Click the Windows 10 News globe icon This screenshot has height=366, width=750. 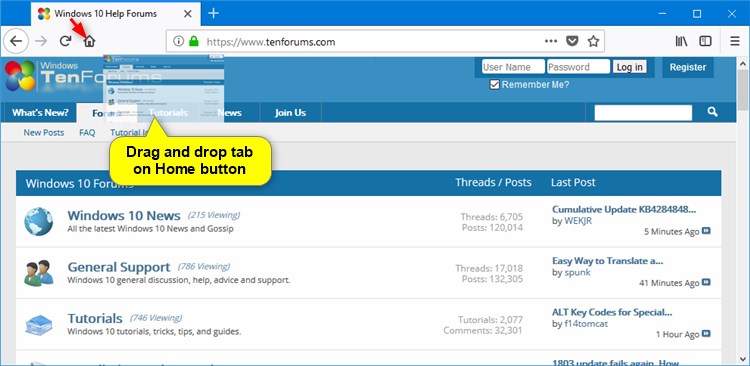39,222
